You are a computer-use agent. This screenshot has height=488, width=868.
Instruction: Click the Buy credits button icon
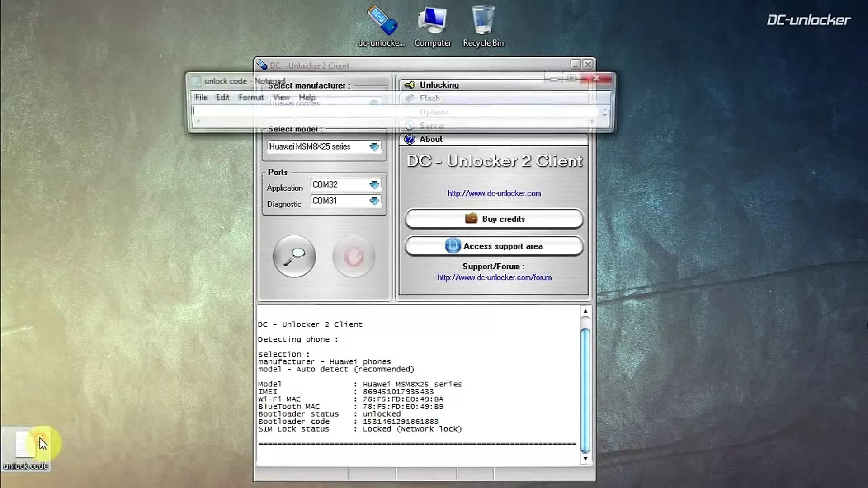(471, 219)
